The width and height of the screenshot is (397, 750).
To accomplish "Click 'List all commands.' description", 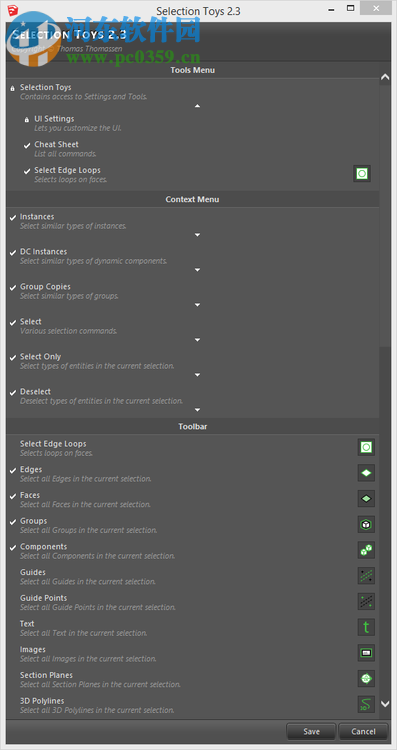I will pos(66,154).
